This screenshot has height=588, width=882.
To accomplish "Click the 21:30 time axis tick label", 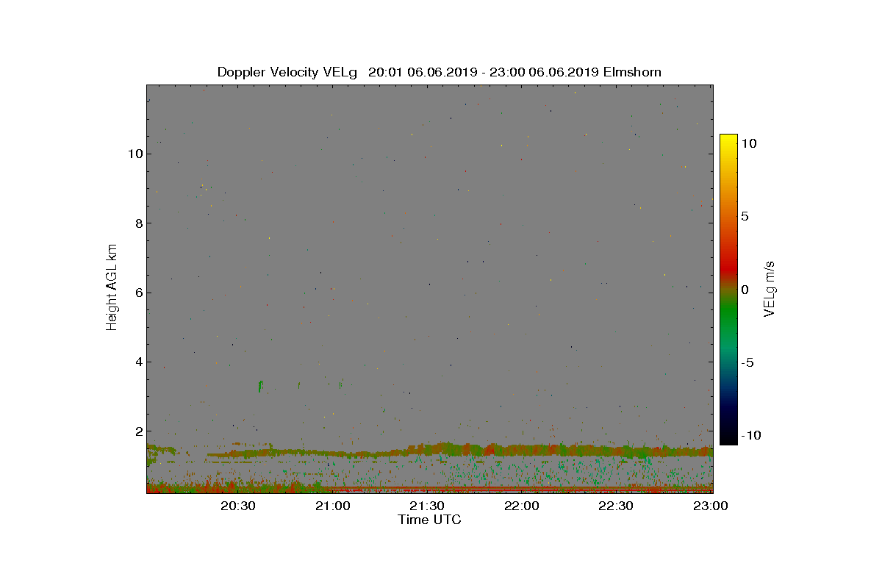I will pos(427,506).
